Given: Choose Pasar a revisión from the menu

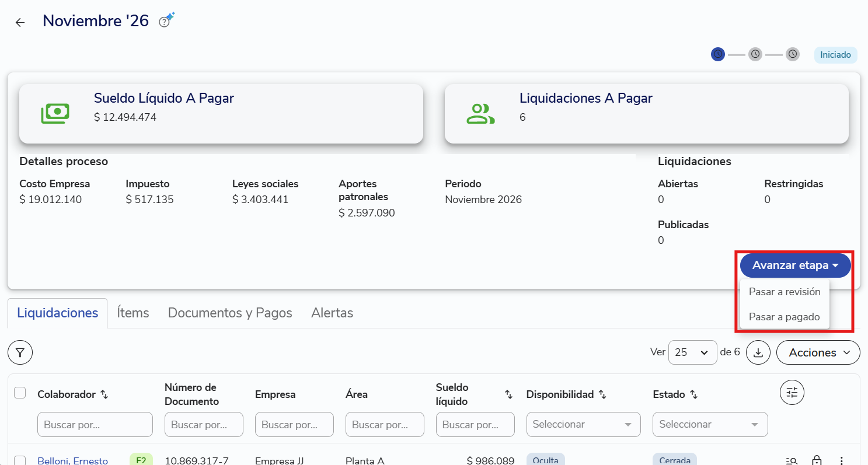Looking at the screenshot, I should [785, 292].
